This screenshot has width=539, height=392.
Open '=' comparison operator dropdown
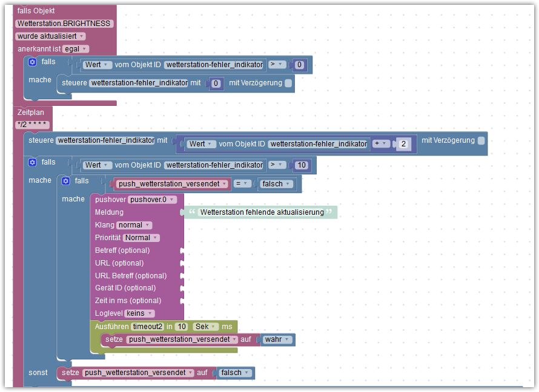coord(242,184)
